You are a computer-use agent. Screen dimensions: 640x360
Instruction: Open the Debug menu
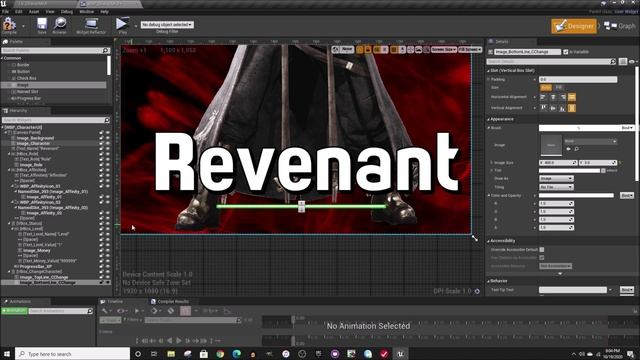[x=67, y=12]
